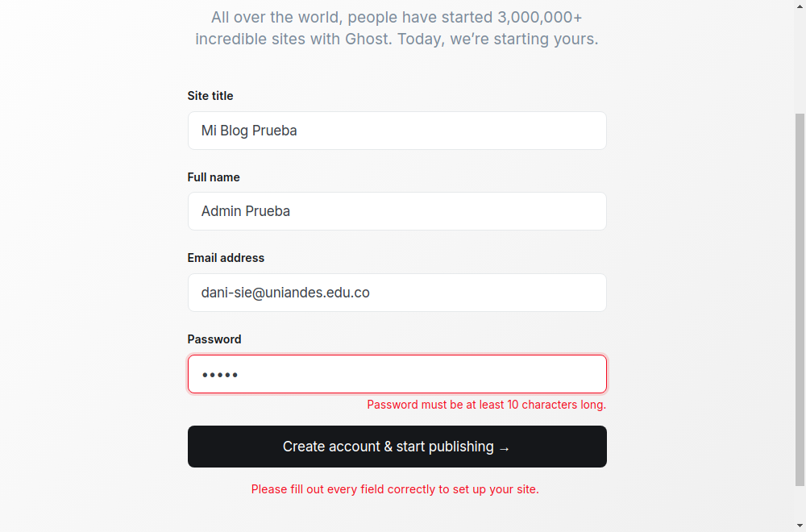Click inside the red-outlined Password field
Viewport: 806px width, 532px height.
click(397, 374)
